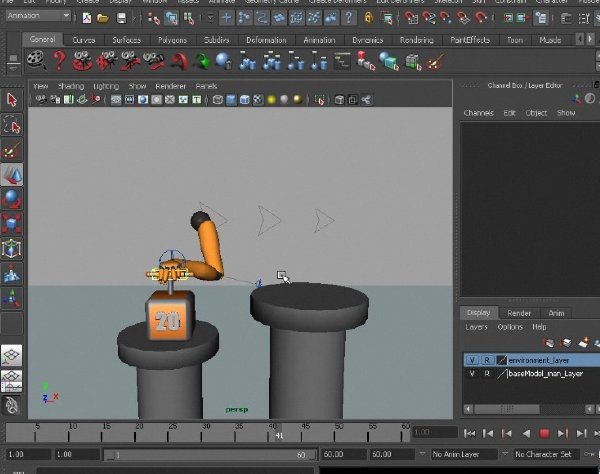This screenshot has width=600, height=474.
Task: Open the Dynamics shelf tab
Action: click(367, 40)
